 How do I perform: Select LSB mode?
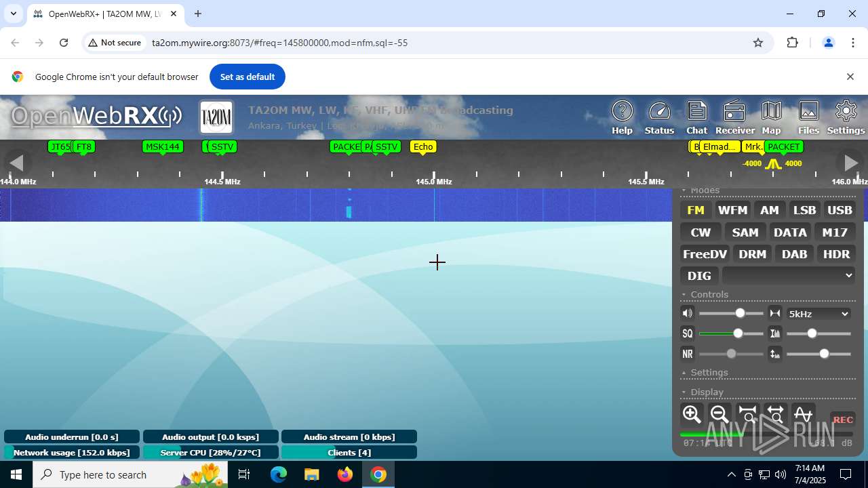click(804, 210)
